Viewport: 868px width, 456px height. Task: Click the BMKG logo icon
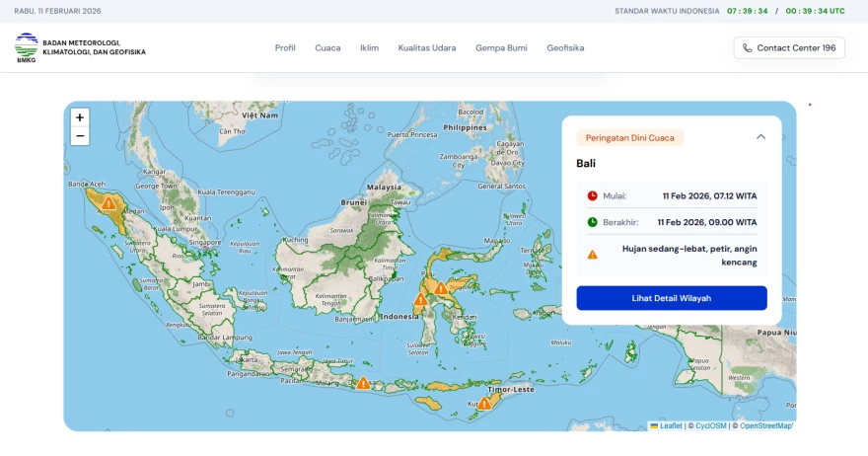(x=26, y=47)
